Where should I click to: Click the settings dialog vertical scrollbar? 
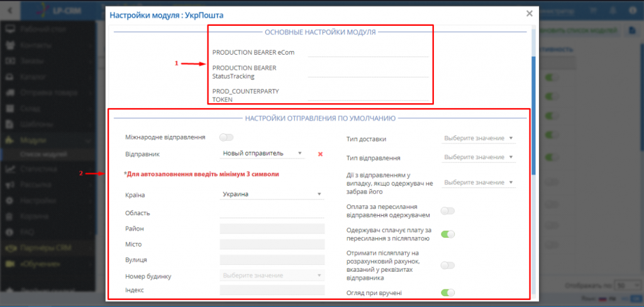point(533,115)
